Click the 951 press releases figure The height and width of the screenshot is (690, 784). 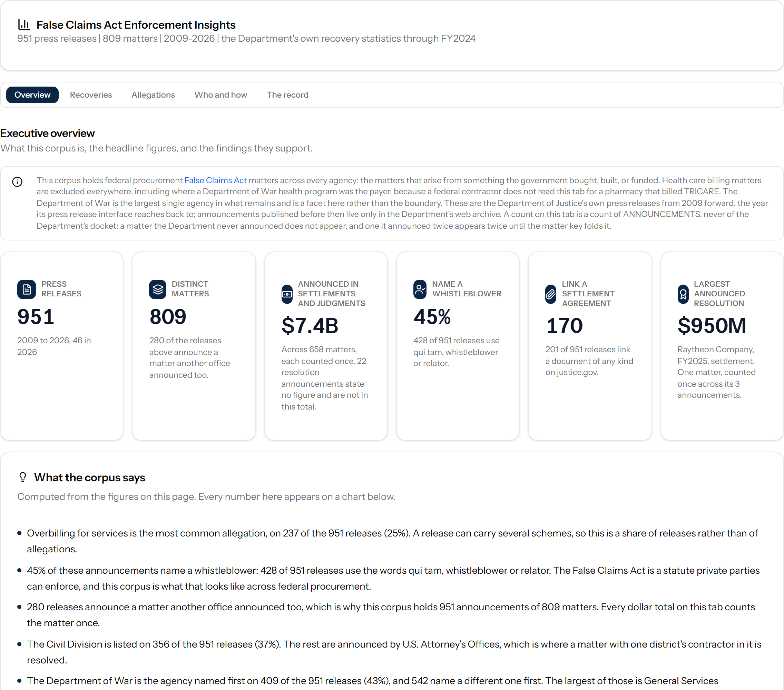click(36, 317)
